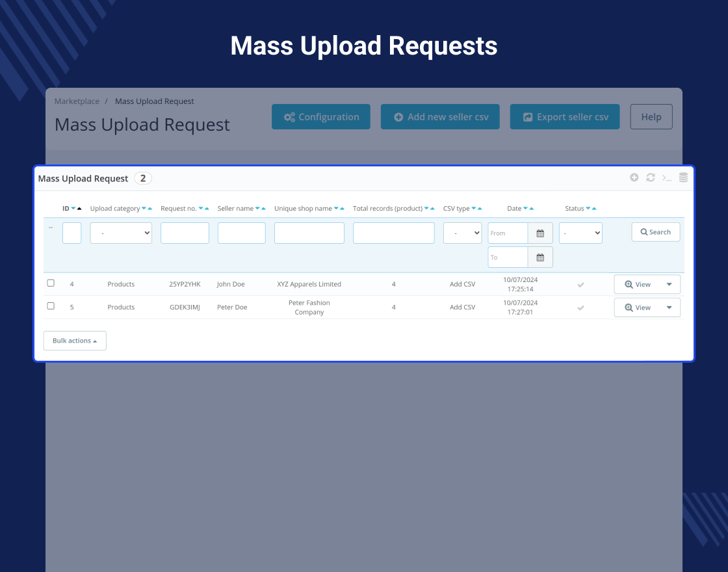Click Export seller csv button

[565, 117]
